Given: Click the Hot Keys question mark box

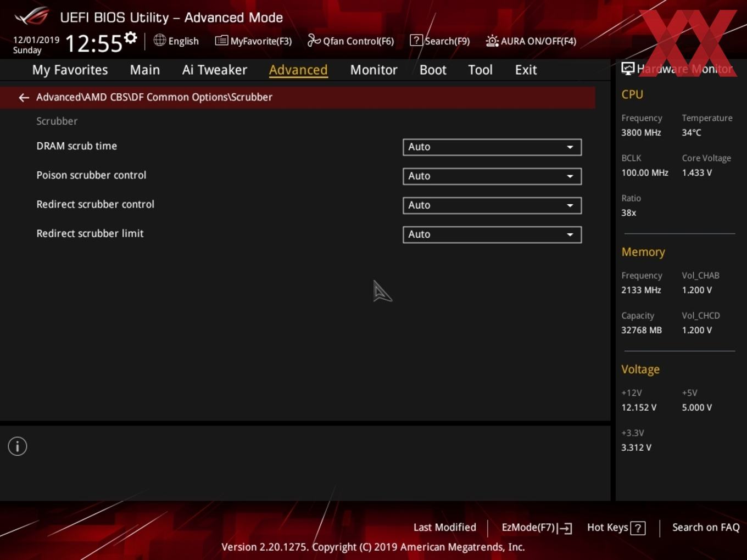Looking at the screenshot, I should (638, 528).
